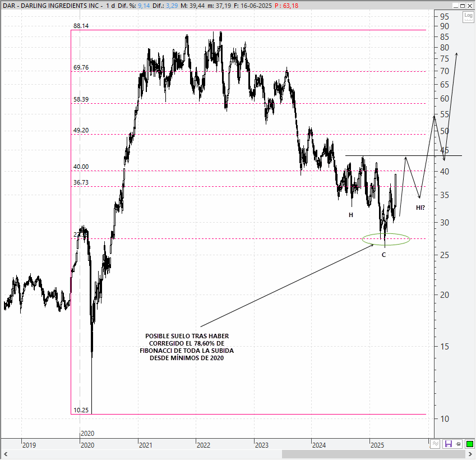476x460 pixels.
Task: Click the 2022 label on time axis
Action: [x=204, y=445]
